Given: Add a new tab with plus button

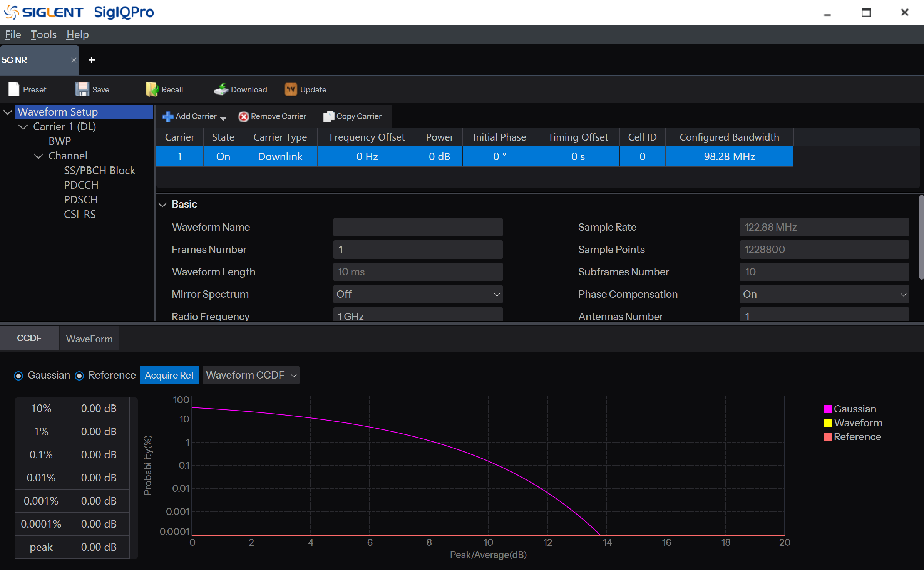Looking at the screenshot, I should (92, 60).
